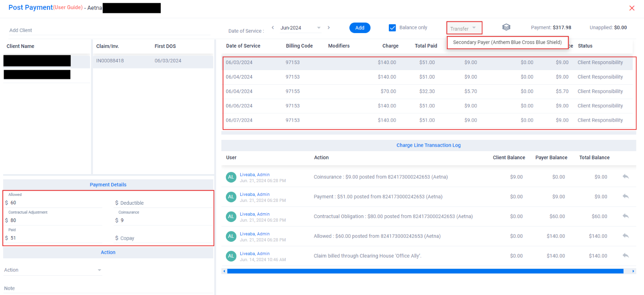Open the layers stack icon near Payment

(506, 27)
